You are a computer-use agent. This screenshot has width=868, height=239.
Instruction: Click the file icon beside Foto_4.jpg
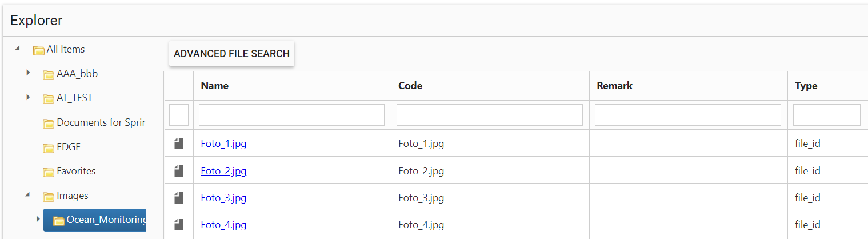[x=179, y=225]
